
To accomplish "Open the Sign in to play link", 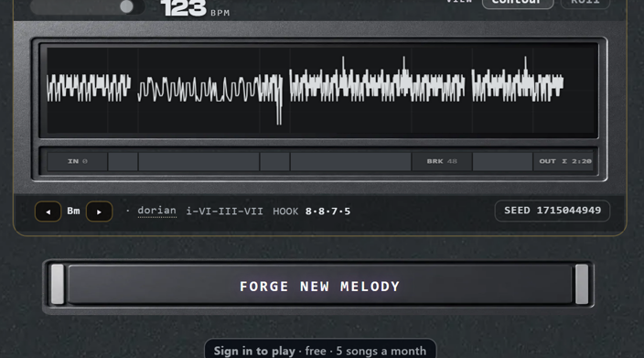I will pos(320,349).
